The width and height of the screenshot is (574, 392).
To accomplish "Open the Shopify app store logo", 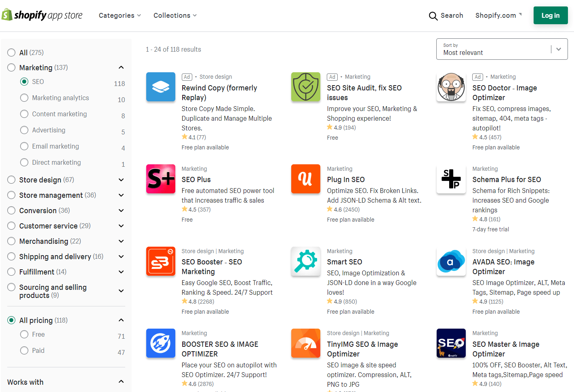I will coord(42,15).
